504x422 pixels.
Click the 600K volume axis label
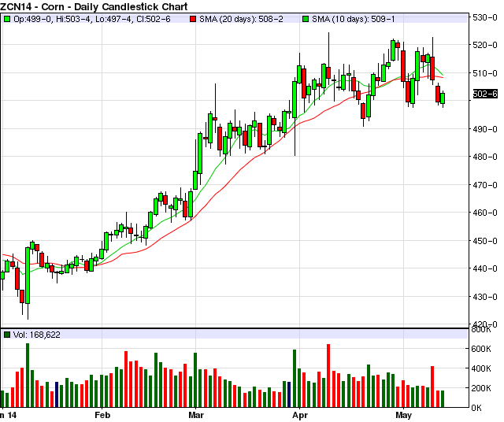click(x=481, y=349)
